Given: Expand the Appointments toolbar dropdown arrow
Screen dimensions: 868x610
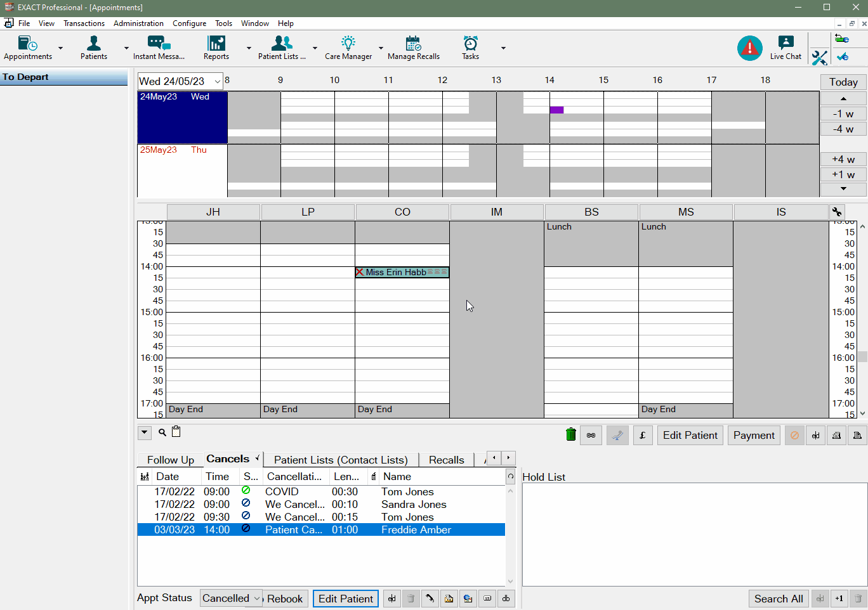Looking at the screenshot, I should (x=61, y=48).
